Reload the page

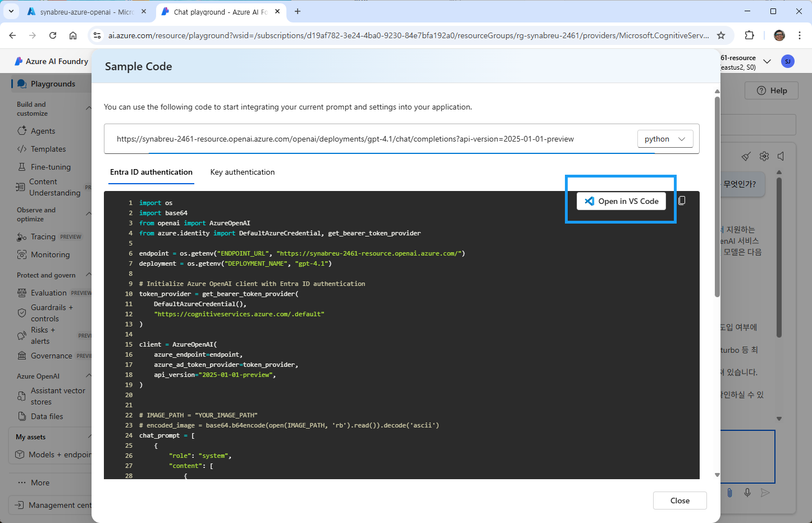pos(53,35)
